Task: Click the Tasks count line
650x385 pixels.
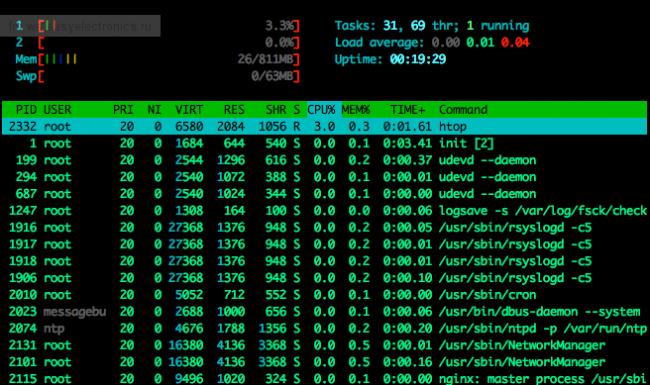Action: (432, 26)
